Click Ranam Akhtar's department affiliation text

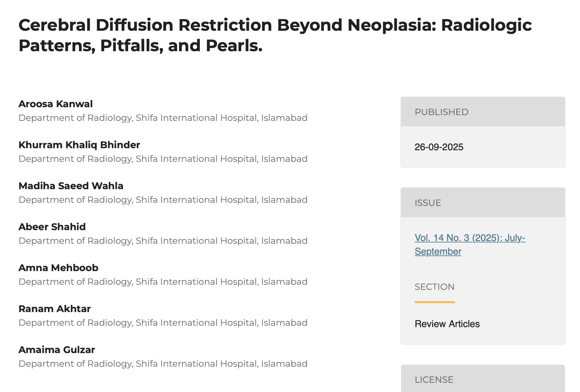163,323
